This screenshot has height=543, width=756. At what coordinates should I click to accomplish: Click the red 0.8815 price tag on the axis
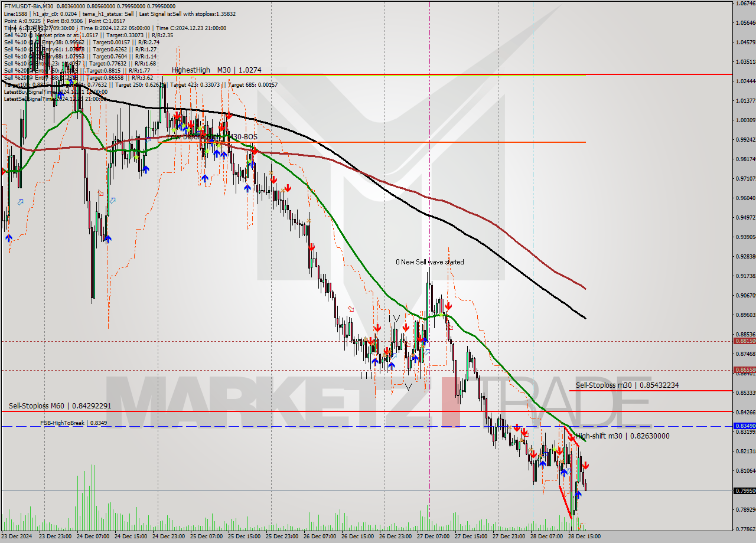744,341
